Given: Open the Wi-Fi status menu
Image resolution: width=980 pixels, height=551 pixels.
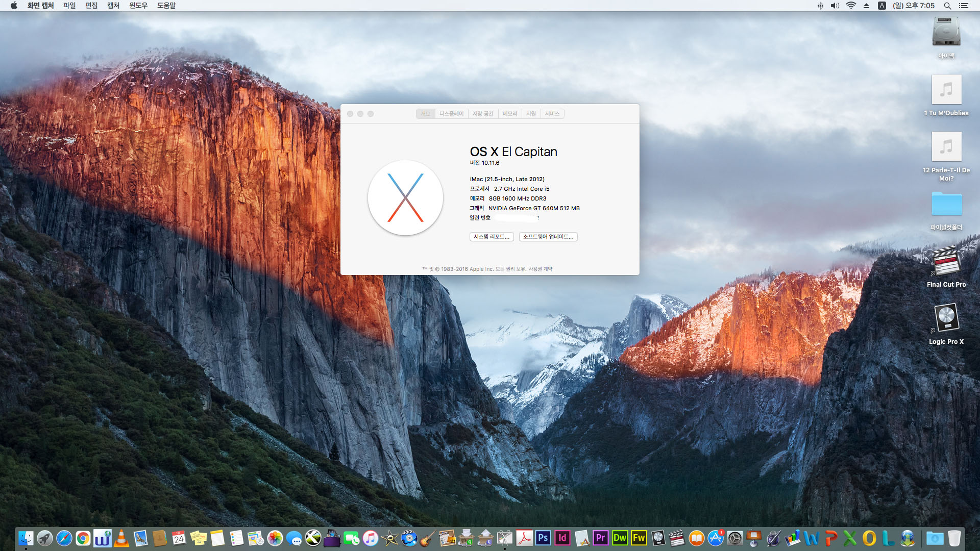Looking at the screenshot, I should point(851,6).
